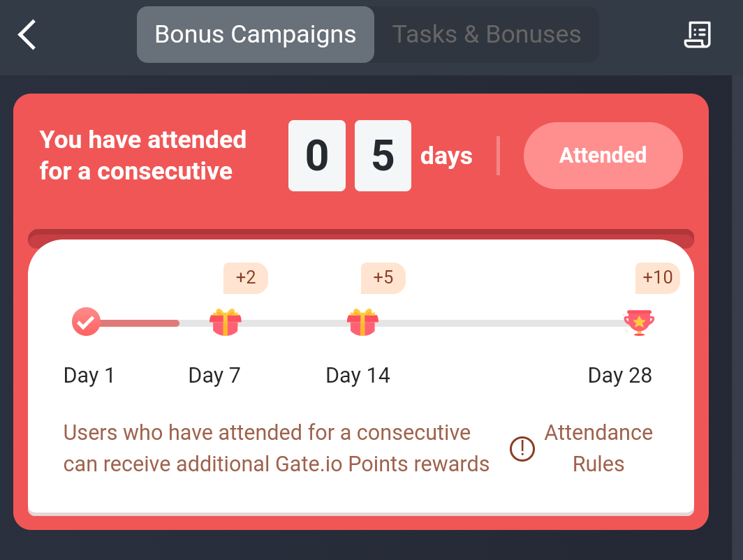Click the days counter digit 5

(x=383, y=156)
